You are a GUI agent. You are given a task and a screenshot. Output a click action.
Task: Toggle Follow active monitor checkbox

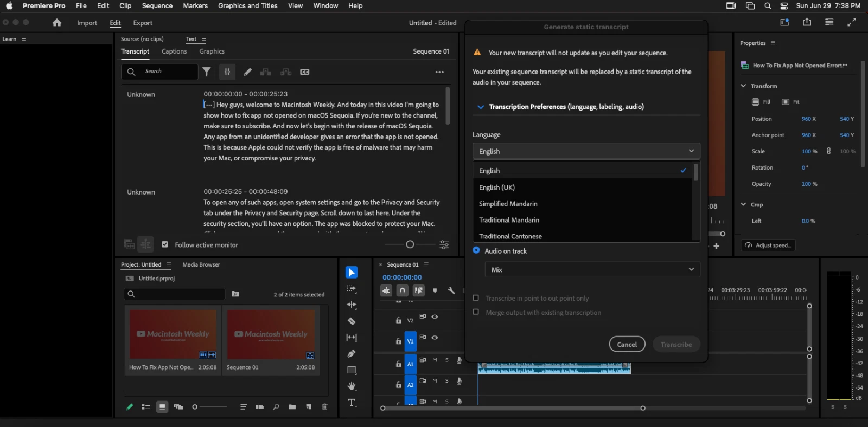click(165, 245)
